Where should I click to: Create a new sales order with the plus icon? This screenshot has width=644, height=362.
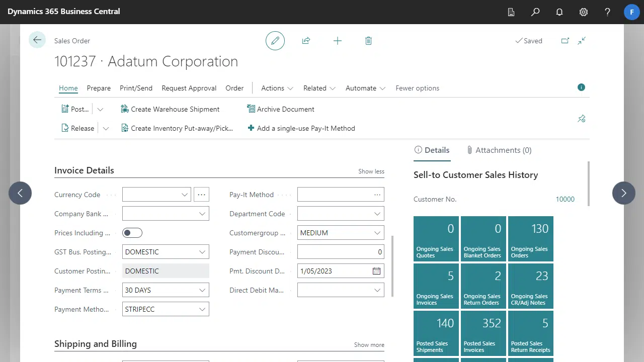point(337,41)
